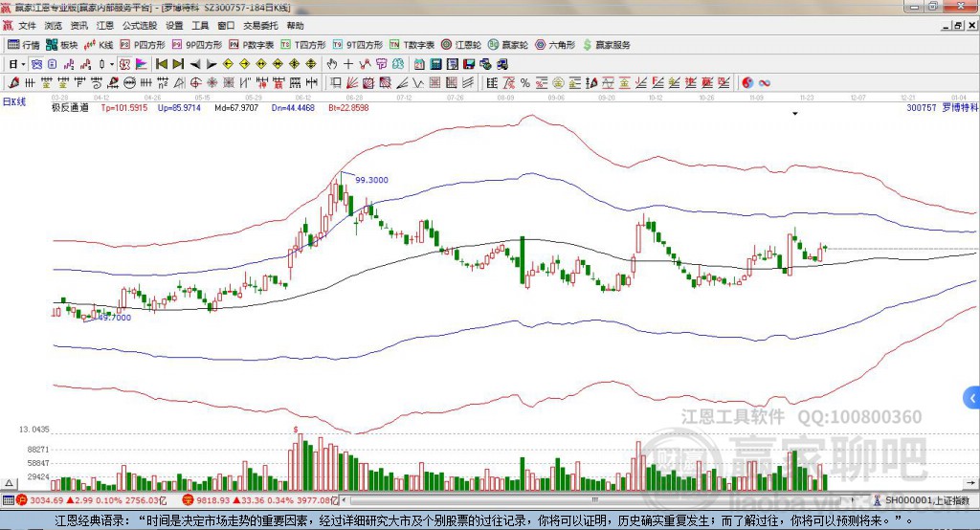Click the 极反通道 indicator name
This screenshot has width=980, height=530.
pyautogui.click(x=70, y=107)
